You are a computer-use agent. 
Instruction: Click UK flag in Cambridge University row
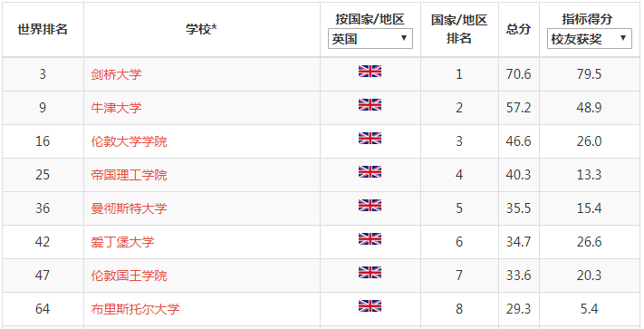point(370,71)
